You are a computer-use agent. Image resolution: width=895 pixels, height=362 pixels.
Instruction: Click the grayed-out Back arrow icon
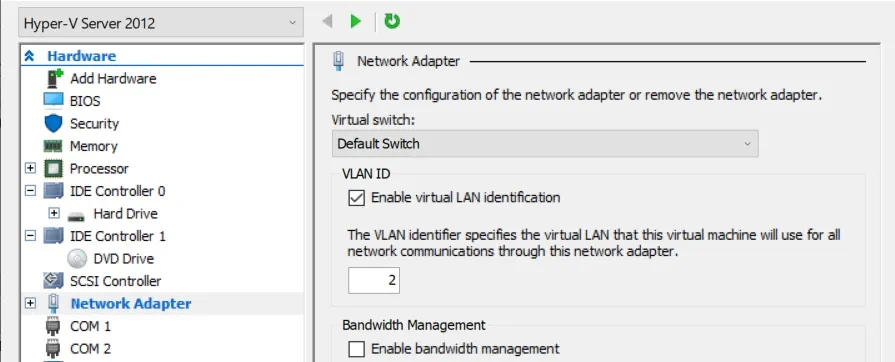point(327,22)
